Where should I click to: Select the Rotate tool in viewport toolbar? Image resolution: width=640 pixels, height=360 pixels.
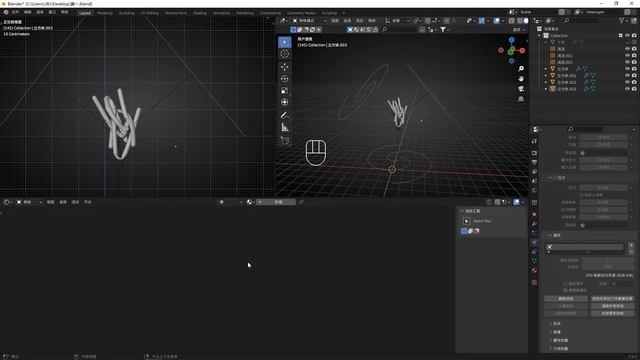(x=284, y=78)
